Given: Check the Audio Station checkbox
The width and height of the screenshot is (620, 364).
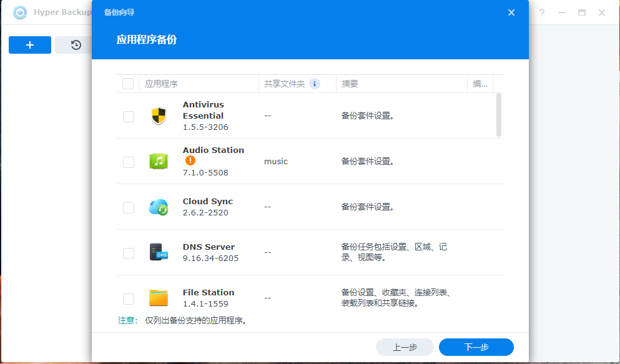Looking at the screenshot, I should pyautogui.click(x=129, y=162).
